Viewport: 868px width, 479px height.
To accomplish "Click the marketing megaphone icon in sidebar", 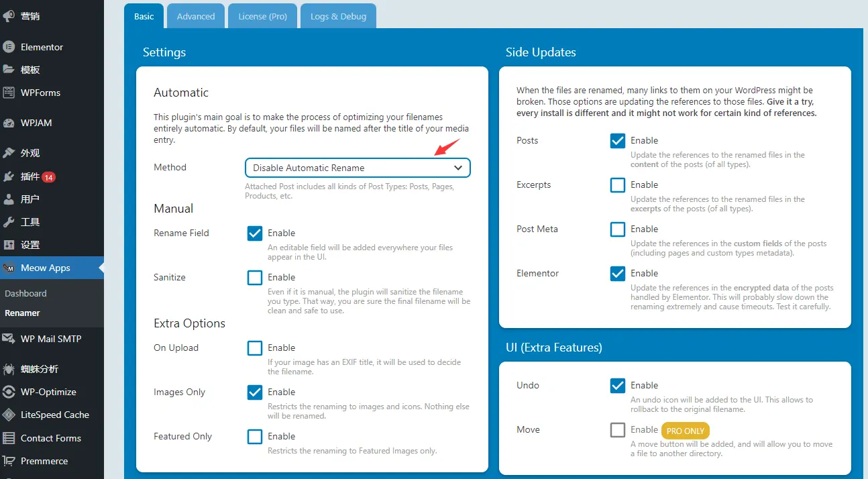I will [9, 16].
